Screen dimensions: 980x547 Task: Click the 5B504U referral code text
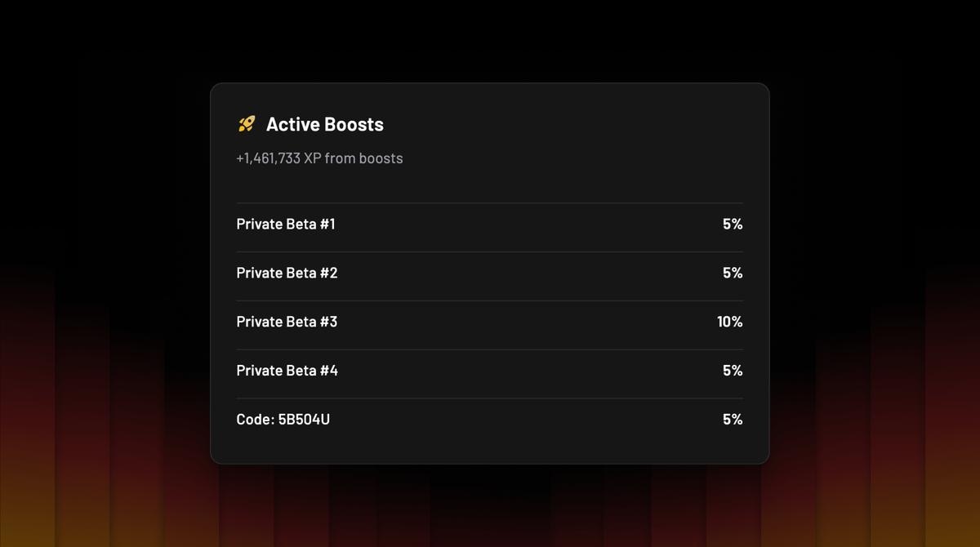pos(305,419)
